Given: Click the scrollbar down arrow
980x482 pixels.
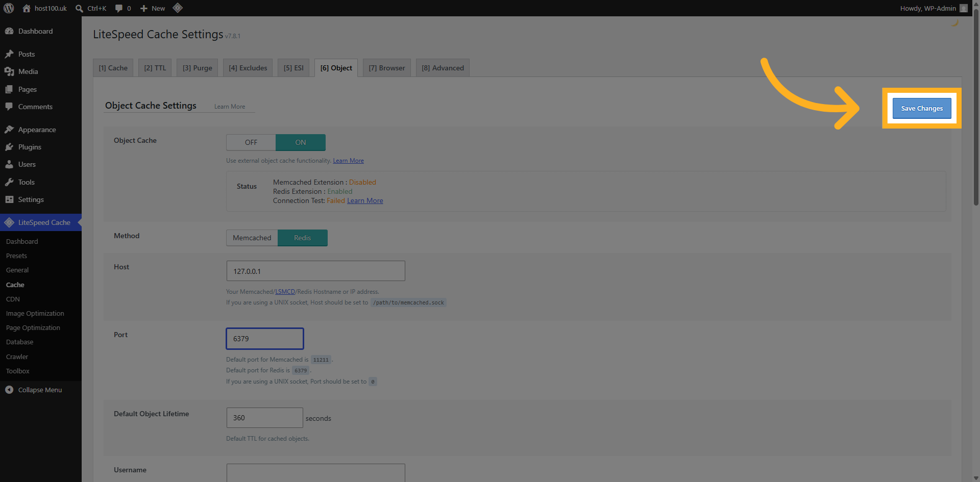Looking at the screenshot, I should pyautogui.click(x=976, y=478).
